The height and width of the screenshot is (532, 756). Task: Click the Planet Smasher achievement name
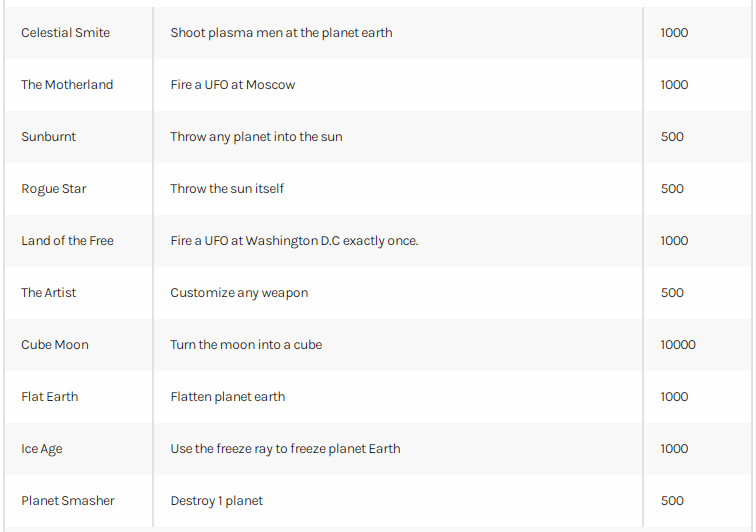tap(68, 501)
